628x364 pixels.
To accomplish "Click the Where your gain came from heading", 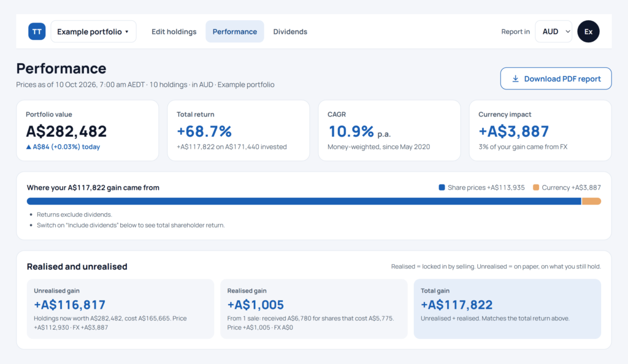I will point(93,188).
